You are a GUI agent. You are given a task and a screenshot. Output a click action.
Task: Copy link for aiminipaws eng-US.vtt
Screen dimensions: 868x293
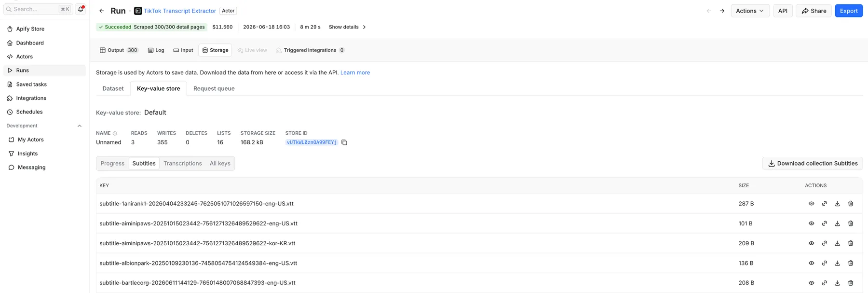825,223
